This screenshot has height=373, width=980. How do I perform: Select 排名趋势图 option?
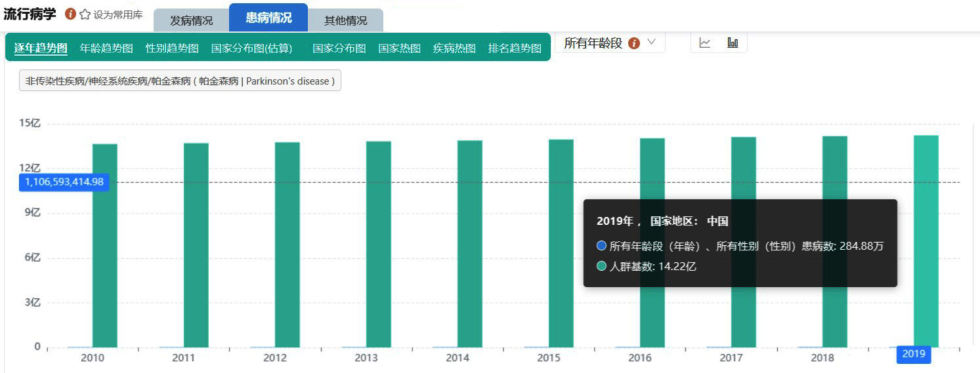click(515, 48)
